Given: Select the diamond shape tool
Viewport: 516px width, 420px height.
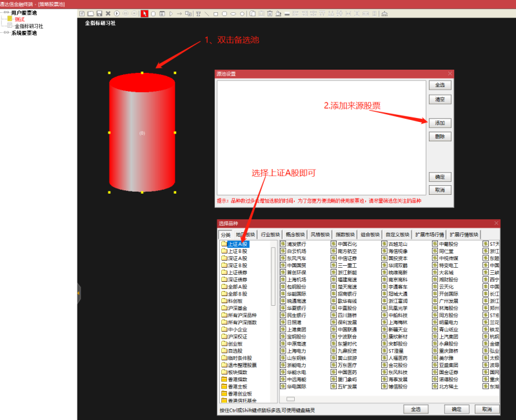Looking at the screenshot, I should [243, 14].
